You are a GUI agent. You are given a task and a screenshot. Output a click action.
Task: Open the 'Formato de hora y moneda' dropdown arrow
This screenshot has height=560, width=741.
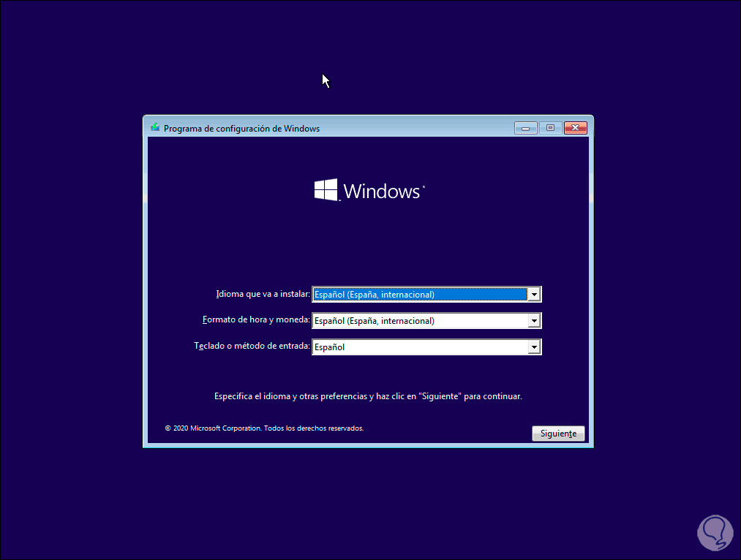click(x=534, y=321)
